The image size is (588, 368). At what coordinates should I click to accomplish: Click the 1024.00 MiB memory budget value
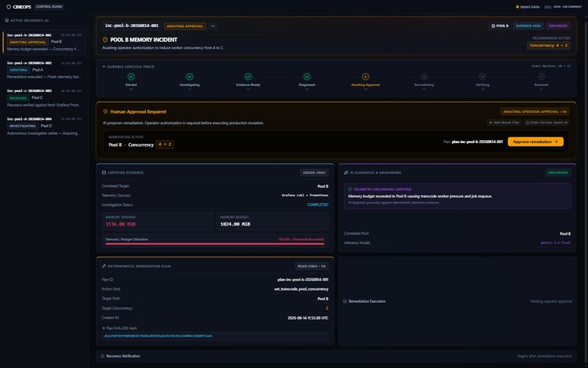tap(235, 224)
